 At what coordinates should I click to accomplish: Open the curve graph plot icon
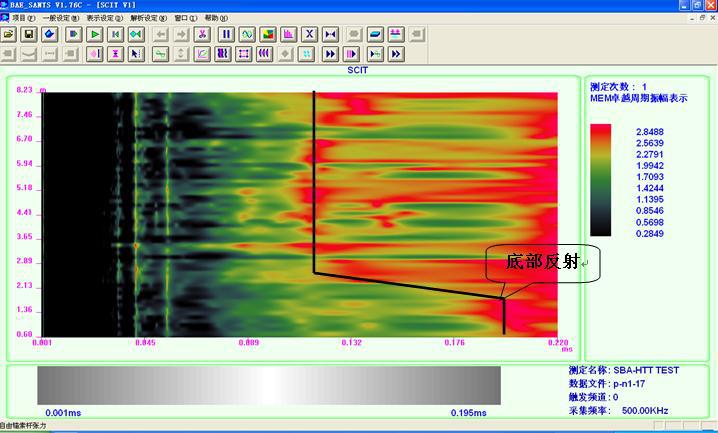[x=202, y=54]
